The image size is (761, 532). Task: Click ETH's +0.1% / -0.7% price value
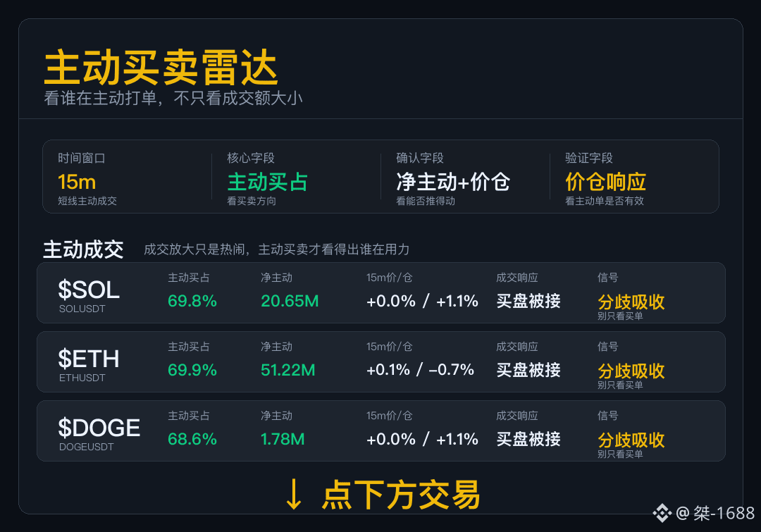[x=420, y=370]
